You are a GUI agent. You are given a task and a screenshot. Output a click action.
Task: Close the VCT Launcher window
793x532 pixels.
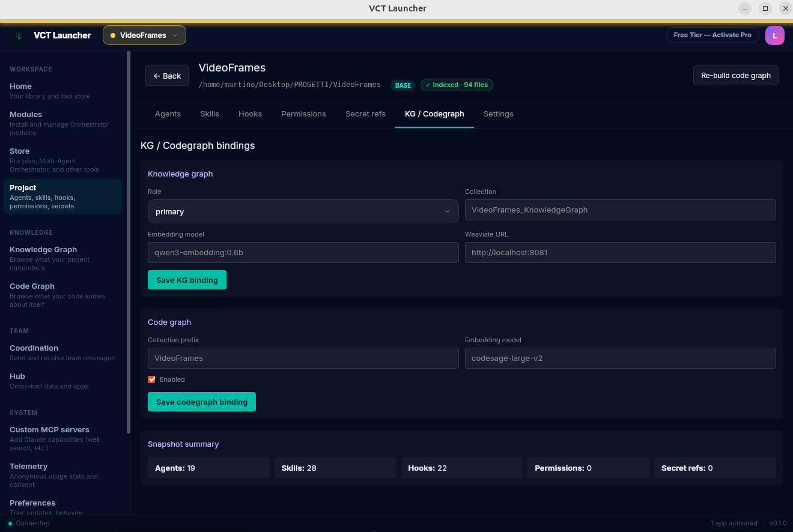click(x=786, y=8)
